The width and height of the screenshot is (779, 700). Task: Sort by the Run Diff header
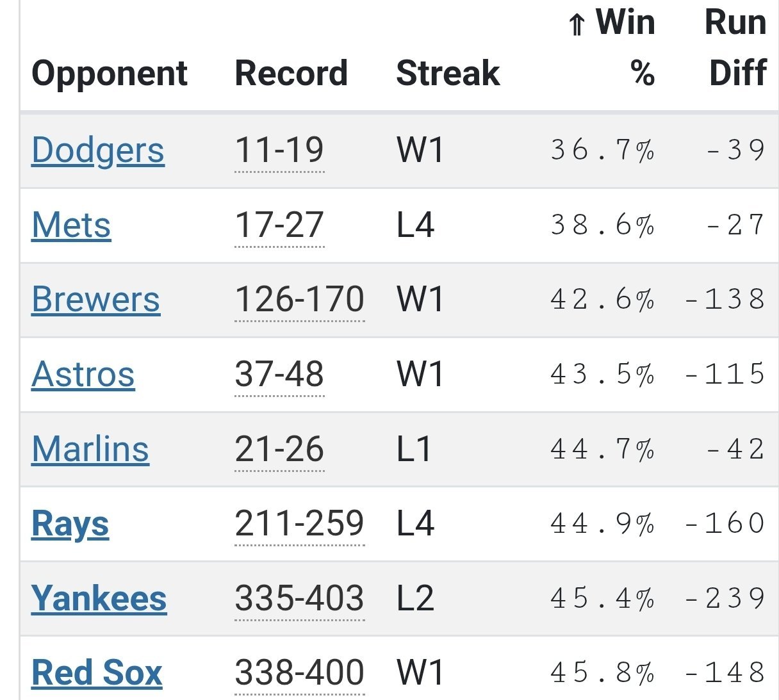coord(737,48)
